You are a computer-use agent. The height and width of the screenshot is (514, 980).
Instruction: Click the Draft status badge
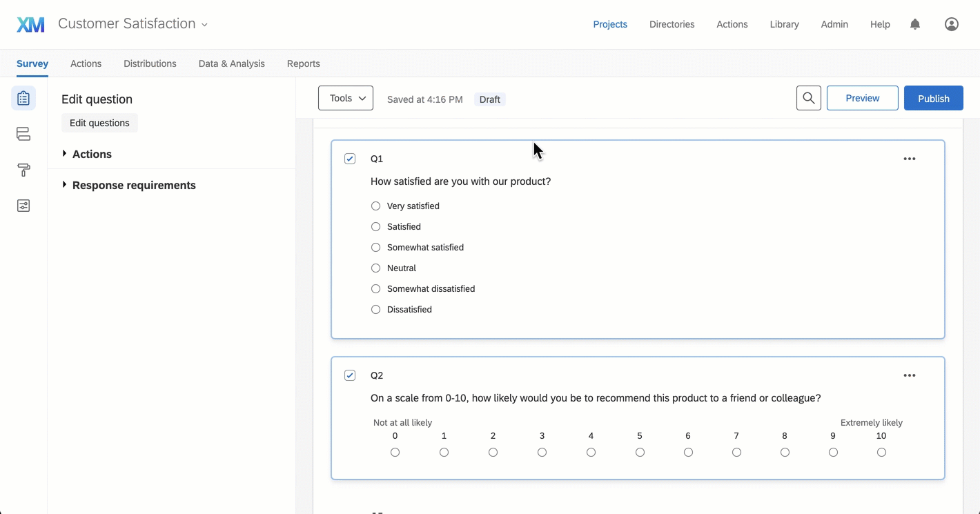(489, 99)
